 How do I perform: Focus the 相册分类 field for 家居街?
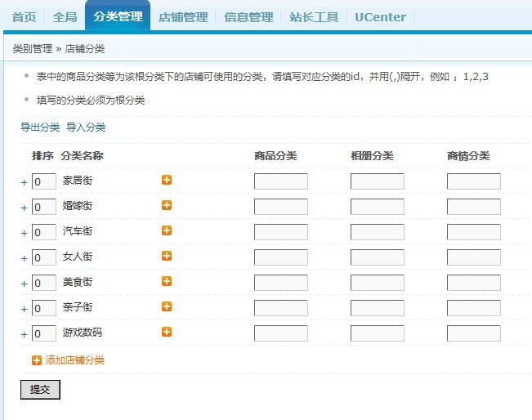[378, 181]
